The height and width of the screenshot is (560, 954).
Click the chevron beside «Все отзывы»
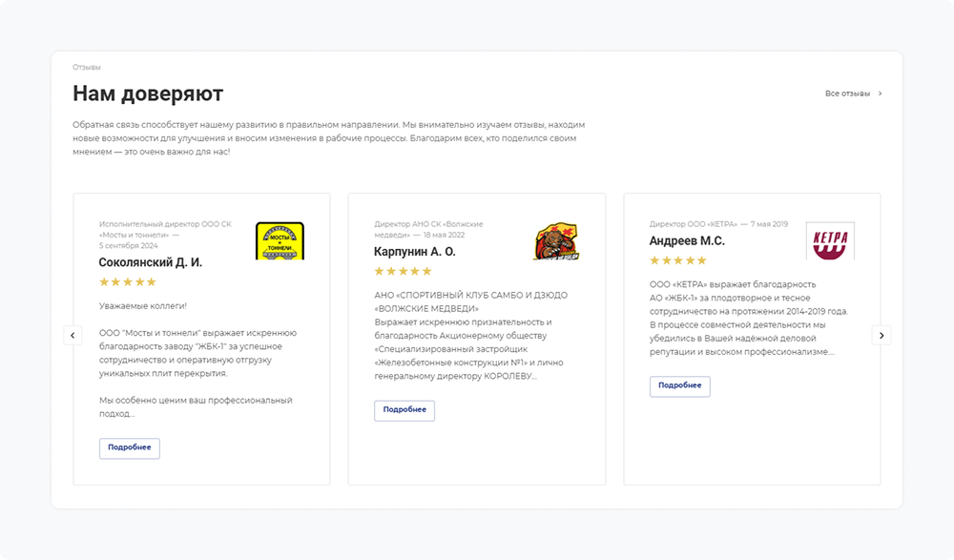coord(881,93)
